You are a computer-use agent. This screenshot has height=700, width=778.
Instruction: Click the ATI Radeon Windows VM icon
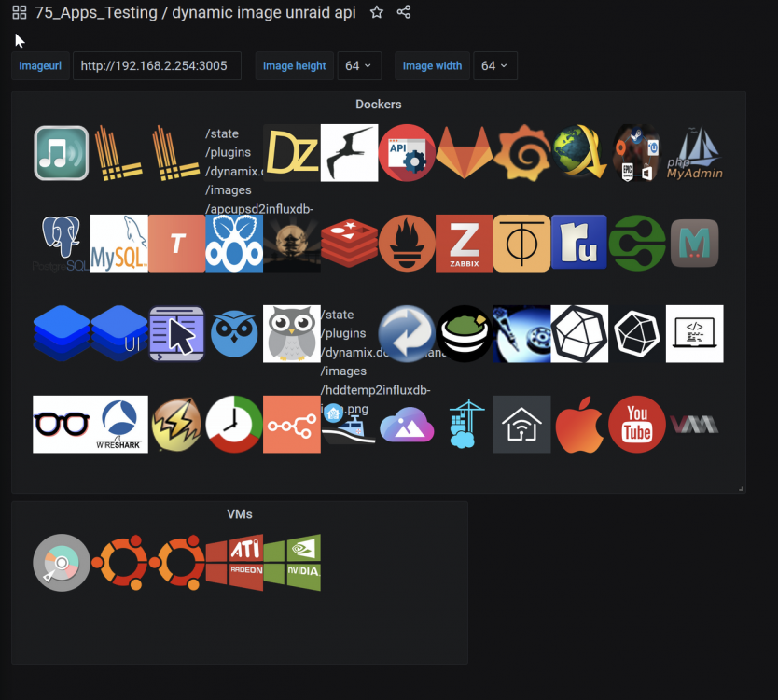(234, 563)
